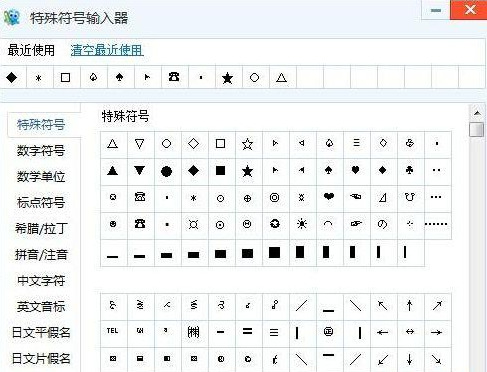This screenshot has height=372, width=487.
Task: Minimize the 特殊符号输入器 window
Action: pos(436,10)
